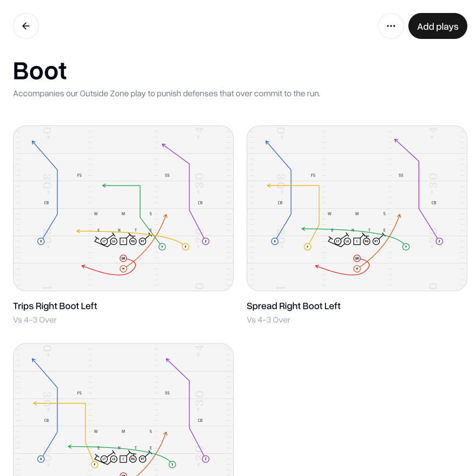Click the Vs 4-3 Over subtitle under Trips Right
This screenshot has width=476, height=476.
coord(35,320)
